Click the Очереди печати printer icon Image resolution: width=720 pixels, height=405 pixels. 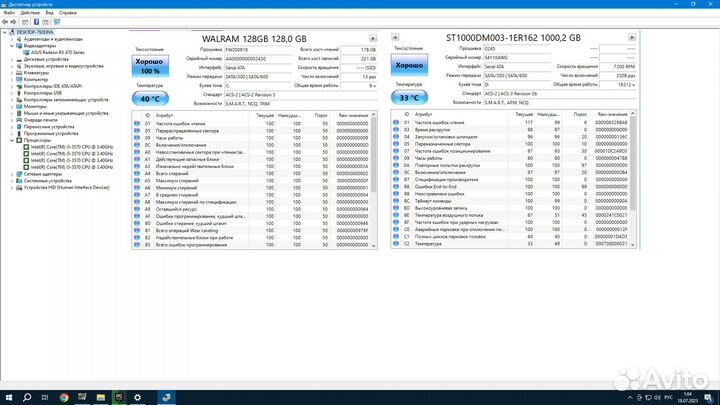point(19,120)
